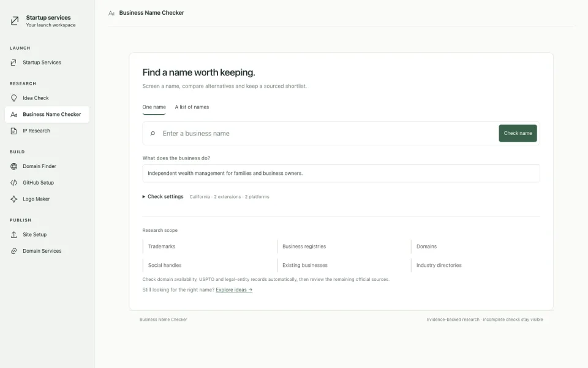This screenshot has width=588, height=368.
Task: Open the Domain Finder tool
Action: 47,166
